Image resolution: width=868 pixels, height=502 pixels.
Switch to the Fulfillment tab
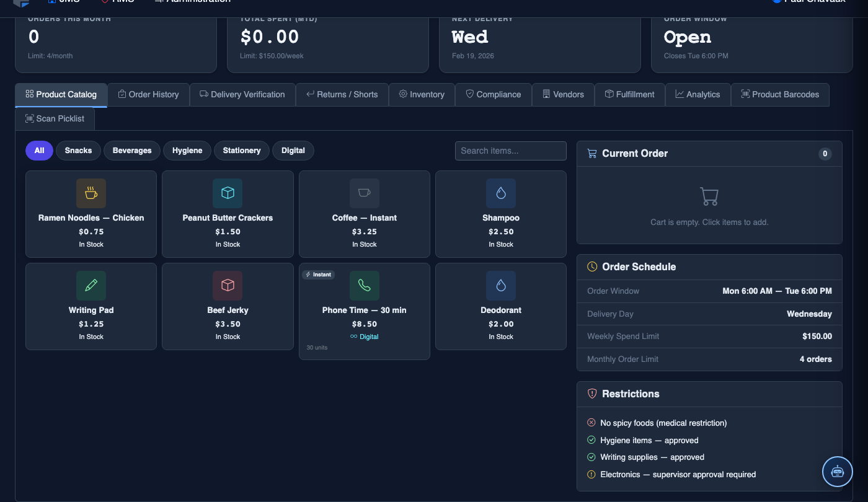point(630,95)
